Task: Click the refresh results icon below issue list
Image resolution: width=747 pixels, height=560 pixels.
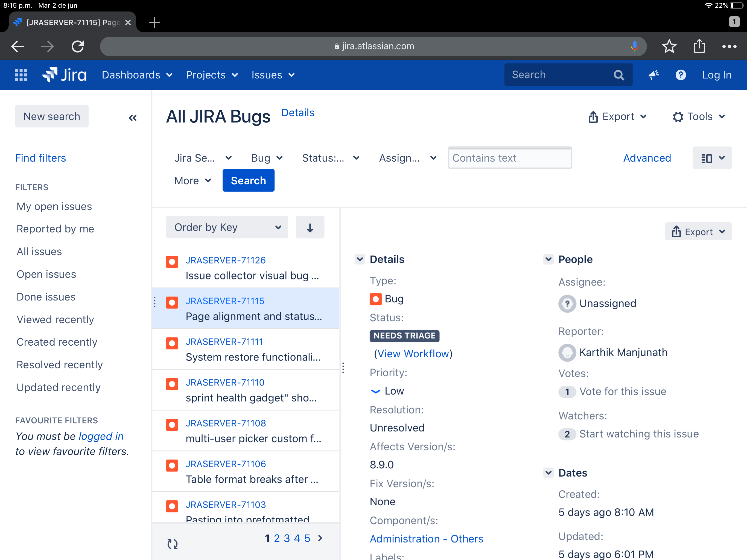Action: pyautogui.click(x=173, y=543)
